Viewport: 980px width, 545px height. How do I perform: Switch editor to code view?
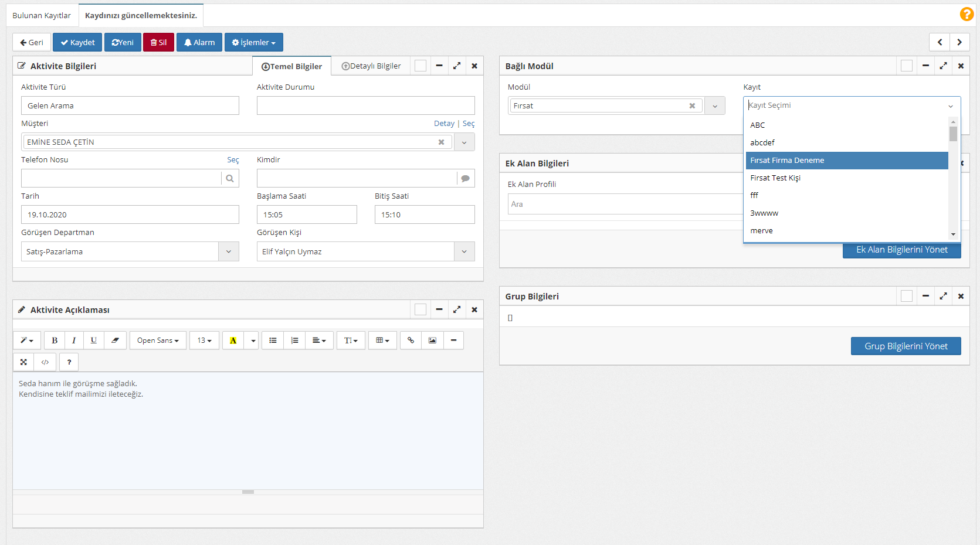tap(45, 362)
